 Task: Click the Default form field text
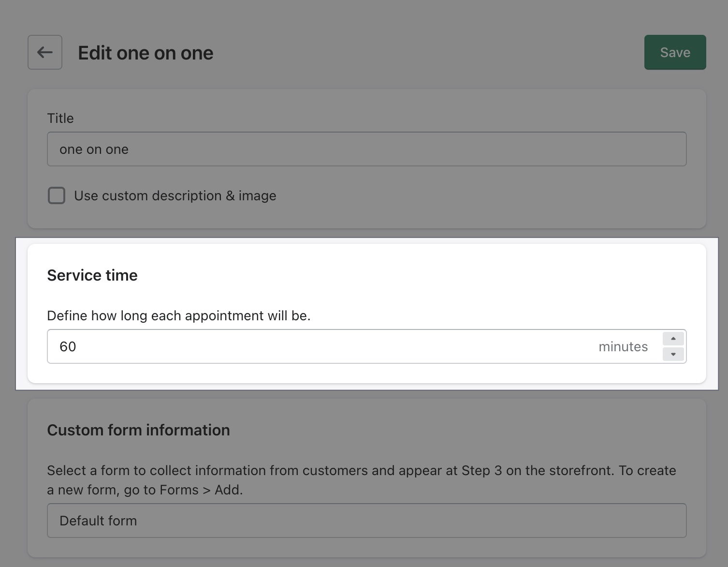98,521
